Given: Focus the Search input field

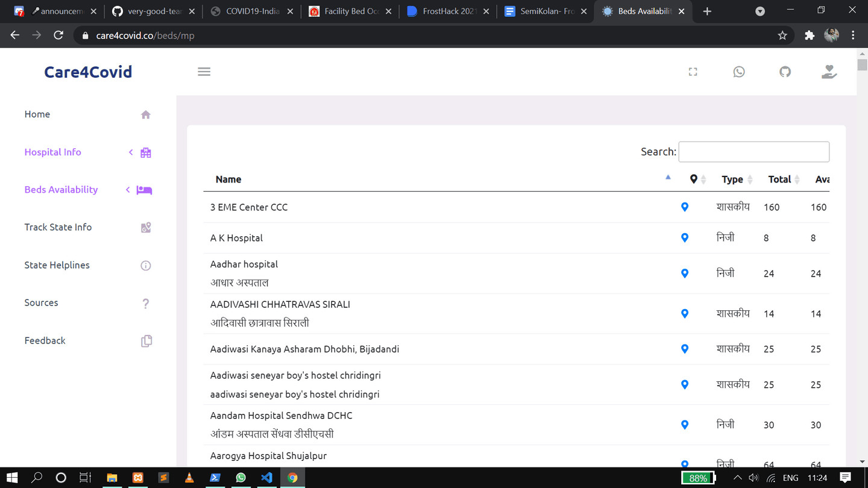Looking at the screenshot, I should (753, 152).
